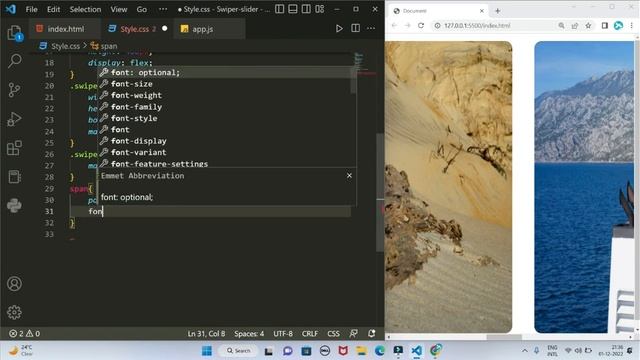This screenshot has height=360, width=640.
Task: Switch to the index.html tab
Action: click(x=65, y=29)
